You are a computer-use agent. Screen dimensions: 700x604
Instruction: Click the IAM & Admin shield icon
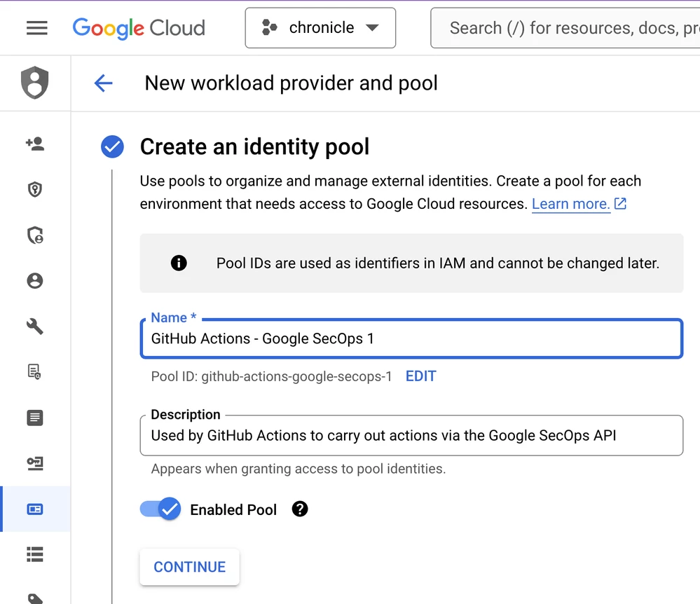click(x=35, y=83)
